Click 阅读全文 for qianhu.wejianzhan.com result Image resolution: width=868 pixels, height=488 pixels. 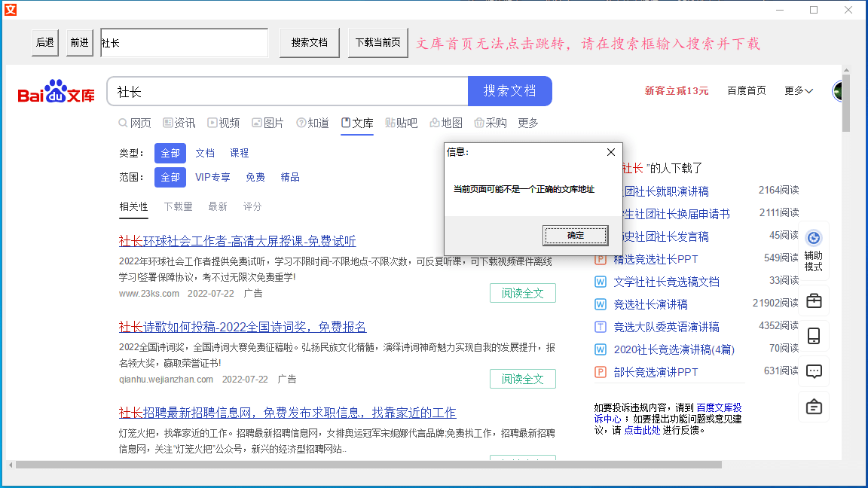pyautogui.click(x=523, y=379)
